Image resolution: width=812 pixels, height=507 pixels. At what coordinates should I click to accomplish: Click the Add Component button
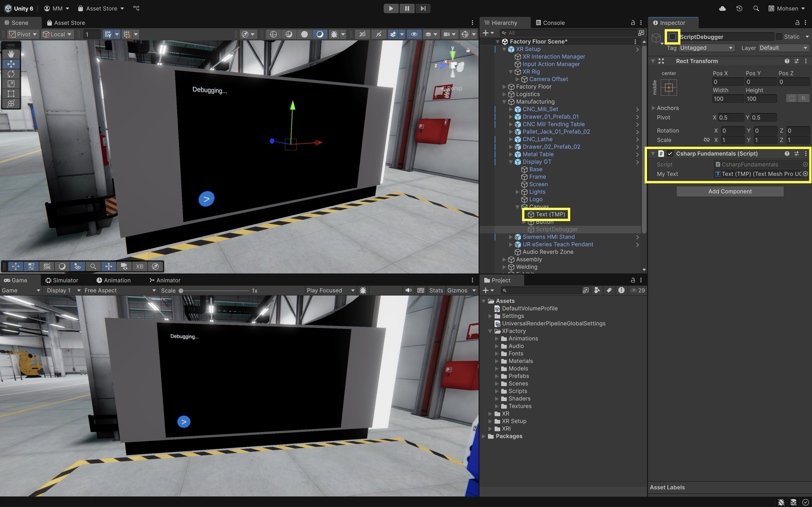pos(730,192)
